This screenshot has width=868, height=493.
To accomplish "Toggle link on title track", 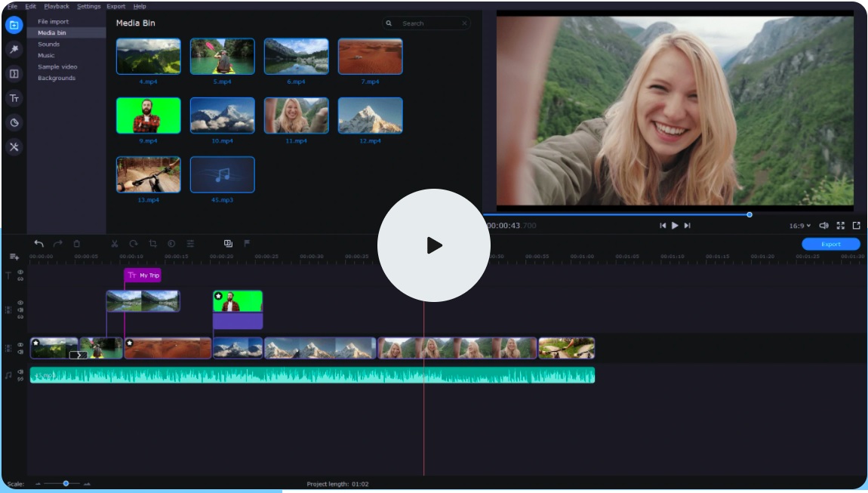I will point(20,279).
